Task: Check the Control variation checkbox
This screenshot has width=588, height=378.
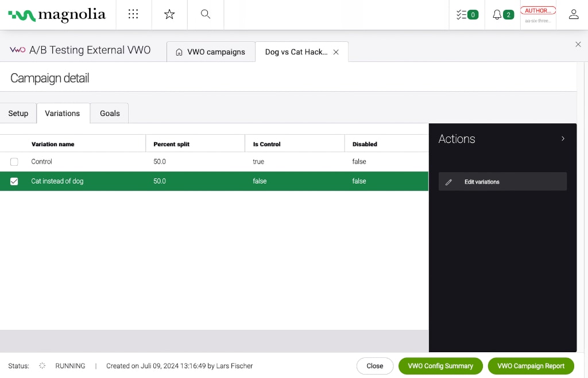Action: click(14, 162)
